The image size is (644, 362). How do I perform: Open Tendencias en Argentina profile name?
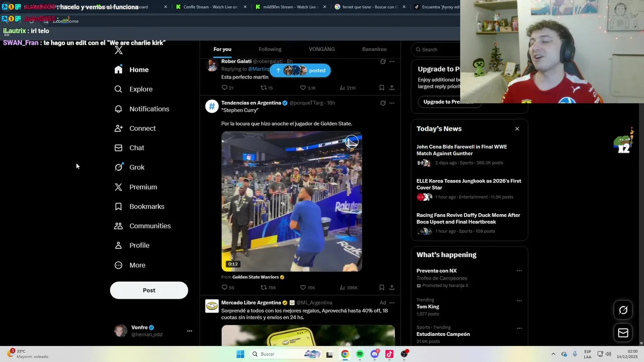(251, 103)
